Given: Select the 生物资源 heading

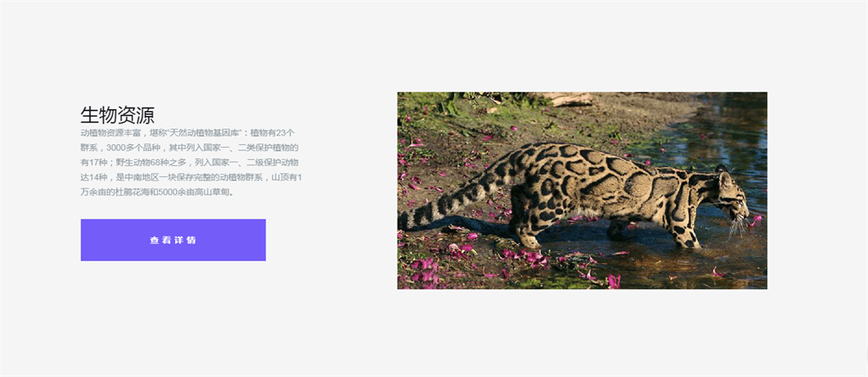Looking at the screenshot, I should click(x=117, y=116).
